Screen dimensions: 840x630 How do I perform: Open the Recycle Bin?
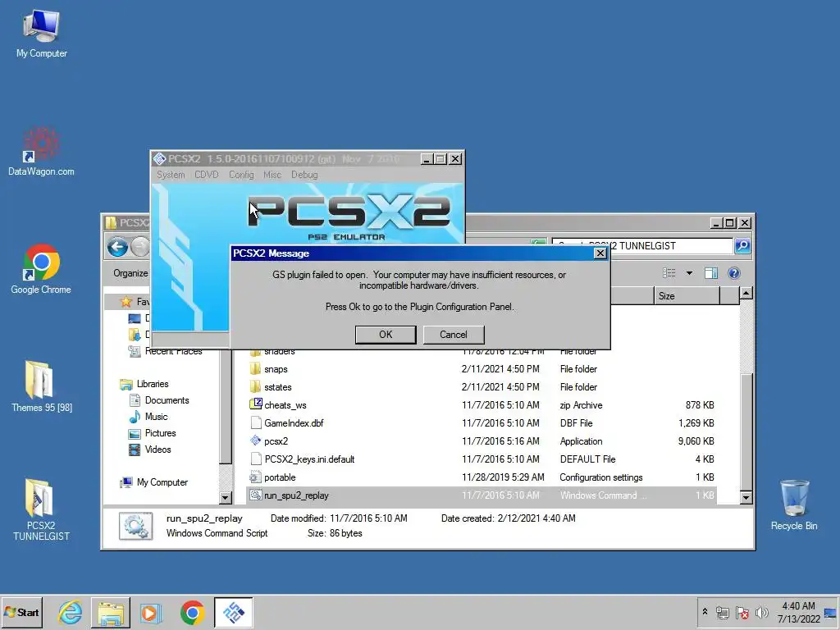[x=794, y=505]
